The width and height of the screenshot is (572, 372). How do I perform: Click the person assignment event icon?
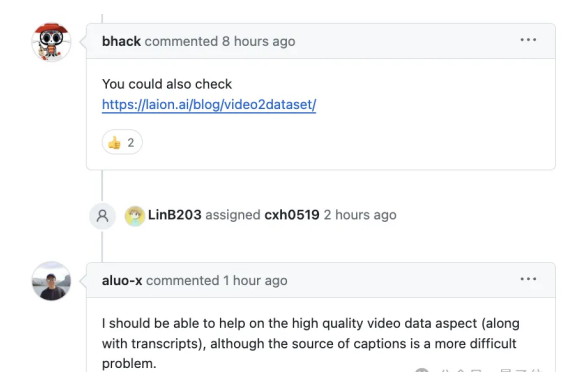point(103,216)
